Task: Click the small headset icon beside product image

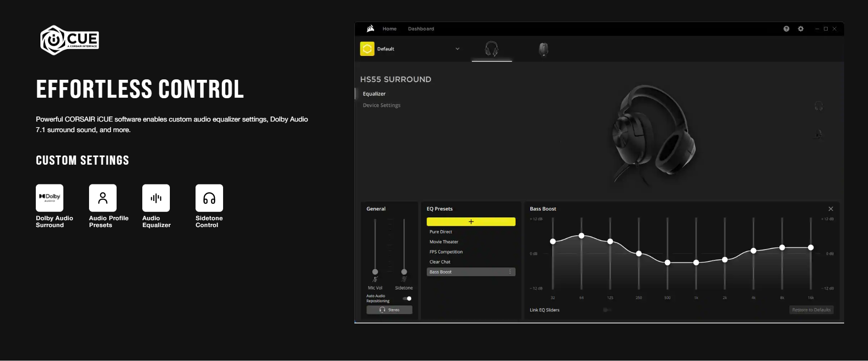Action: point(818,106)
